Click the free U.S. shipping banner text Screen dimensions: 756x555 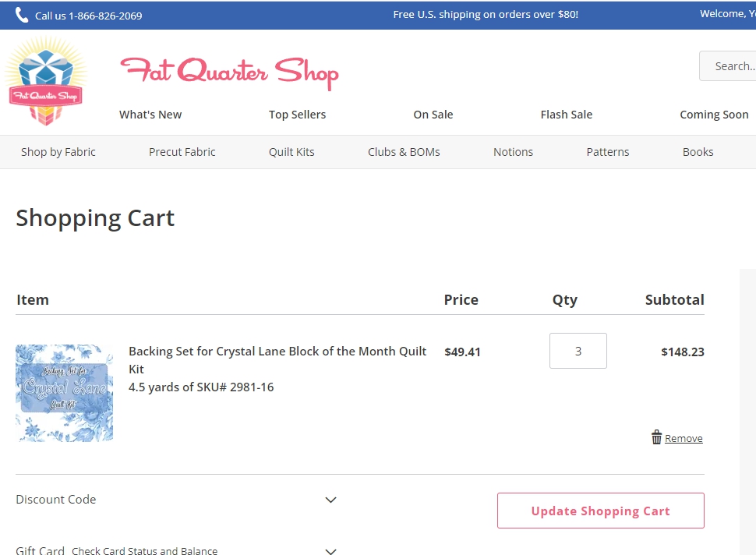click(486, 15)
